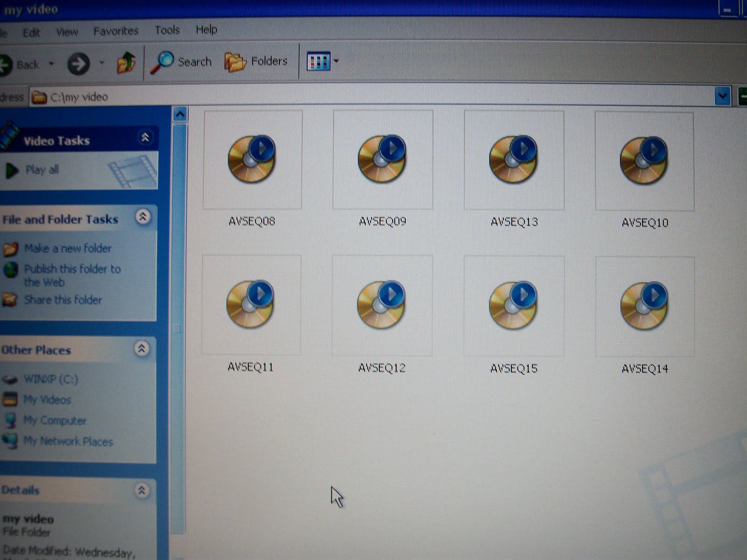Viewport: 747px width, 560px height.
Task: Go up one folder level
Action: click(126, 63)
